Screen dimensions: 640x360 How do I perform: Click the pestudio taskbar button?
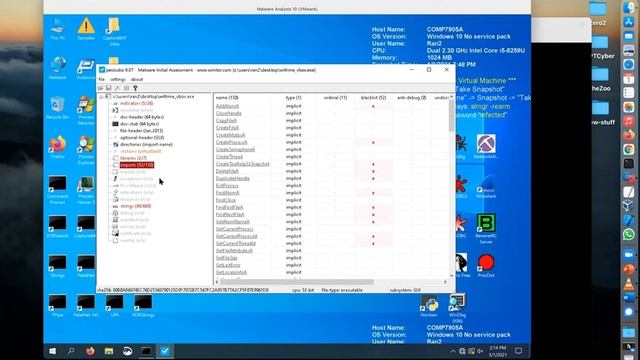tap(165, 351)
